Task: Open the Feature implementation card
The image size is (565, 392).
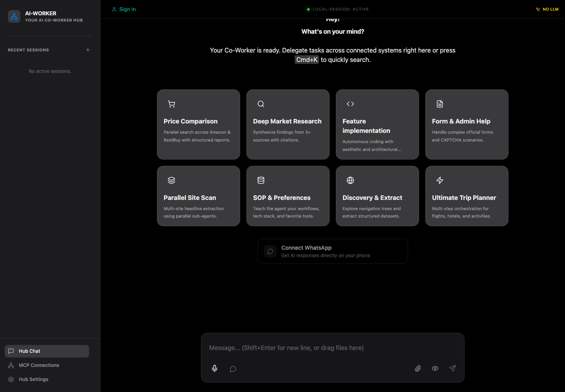Action: coord(377,124)
